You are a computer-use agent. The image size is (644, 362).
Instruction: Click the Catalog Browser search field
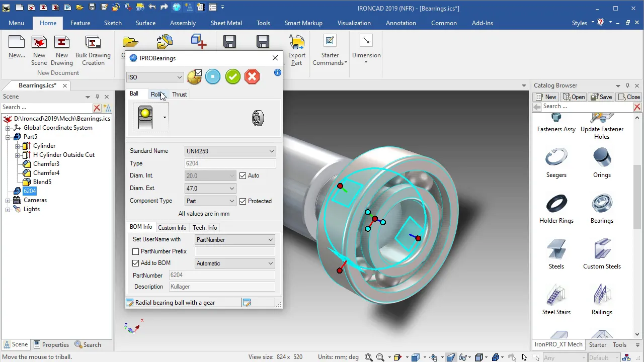[587, 107]
